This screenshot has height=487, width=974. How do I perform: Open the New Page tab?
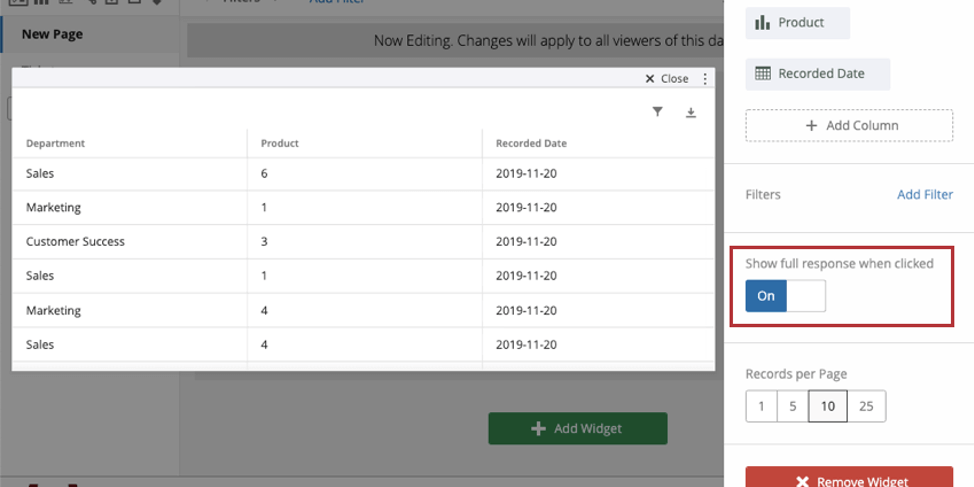click(x=53, y=34)
